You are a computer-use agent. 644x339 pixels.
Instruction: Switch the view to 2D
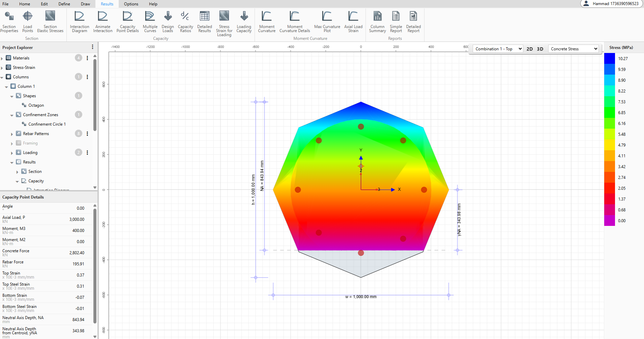[530, 49]
